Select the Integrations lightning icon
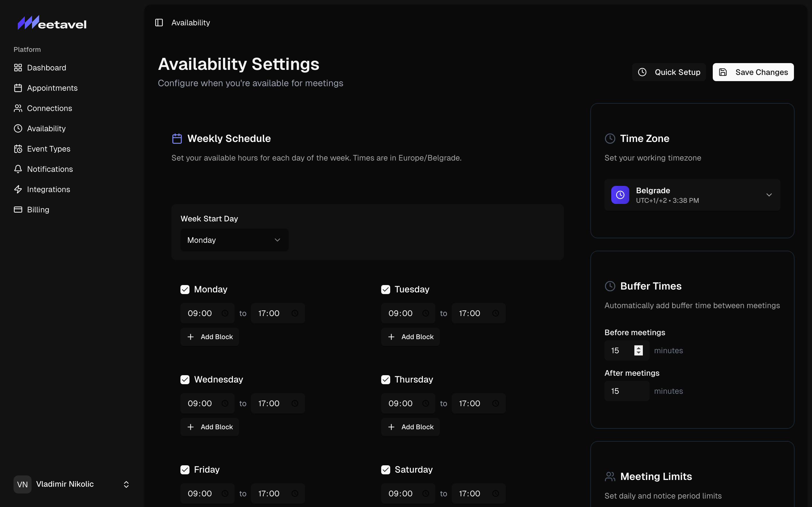812x507 pixels. tap(18, 189)
